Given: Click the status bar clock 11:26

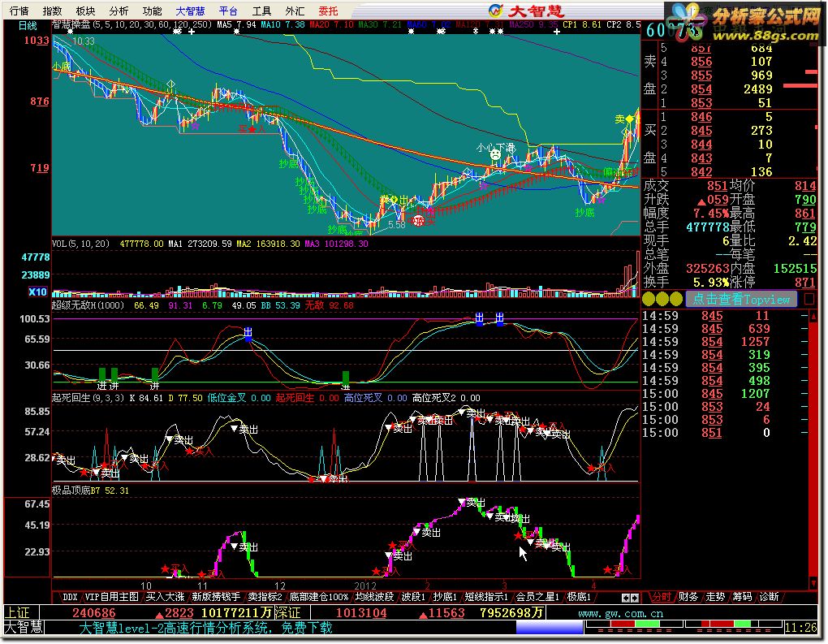Looking at the screenshot, I should tap(800, 628).
